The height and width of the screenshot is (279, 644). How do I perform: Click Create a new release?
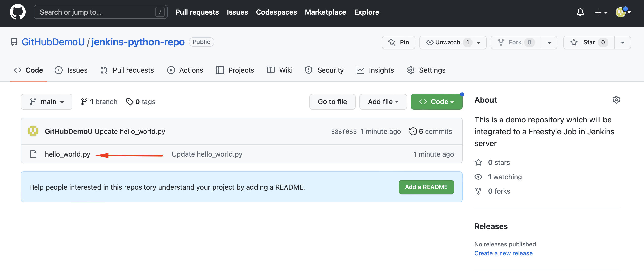[503, 253]
